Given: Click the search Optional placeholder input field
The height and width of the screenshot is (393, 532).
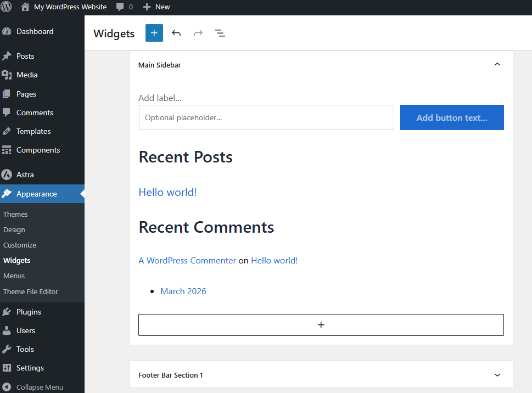Looking at the screenshot, I should pos(266,117).
